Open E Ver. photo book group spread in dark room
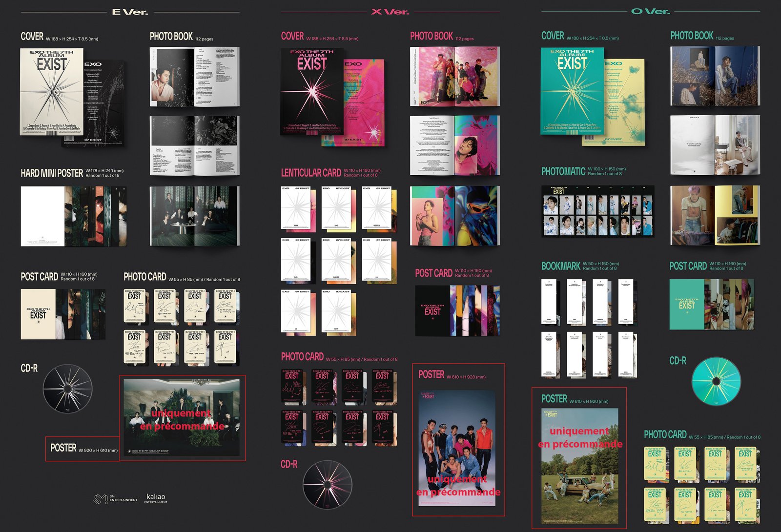The width and height of the screenshot is (781, 532). coord(194,216)
